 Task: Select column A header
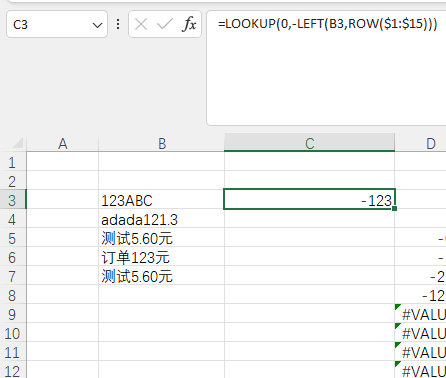point(63,143)
